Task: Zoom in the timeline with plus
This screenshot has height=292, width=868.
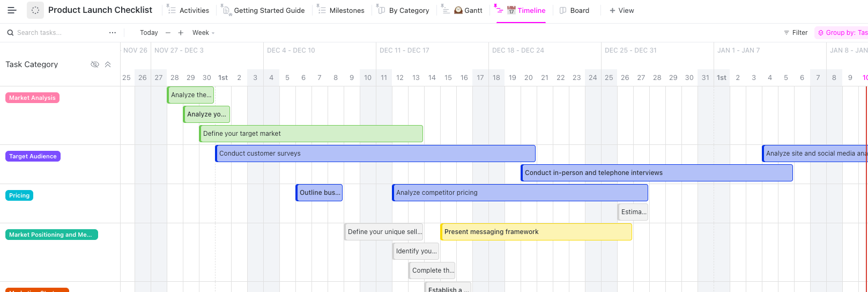Action: 181,33
